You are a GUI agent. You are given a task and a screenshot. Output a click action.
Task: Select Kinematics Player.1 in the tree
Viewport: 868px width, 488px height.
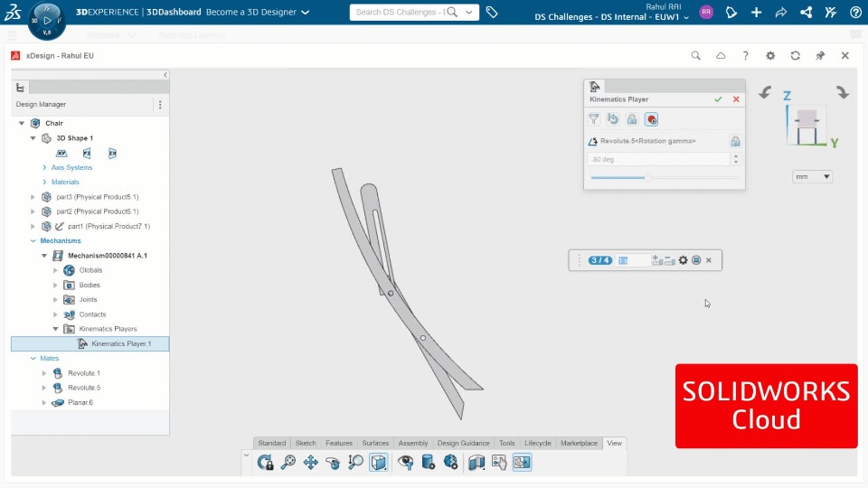[x=90, y=343]
